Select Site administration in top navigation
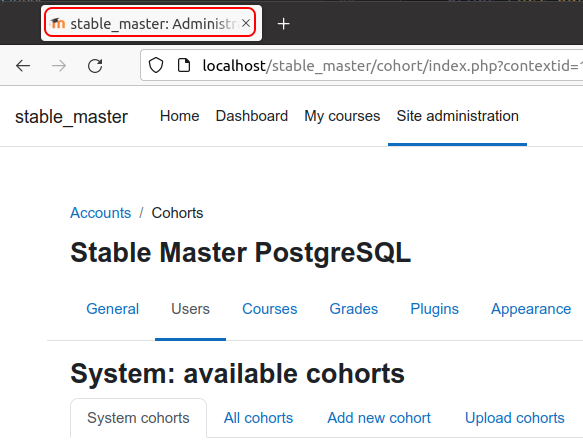This screenshot has width=583, height=447. tap(457, 116)
